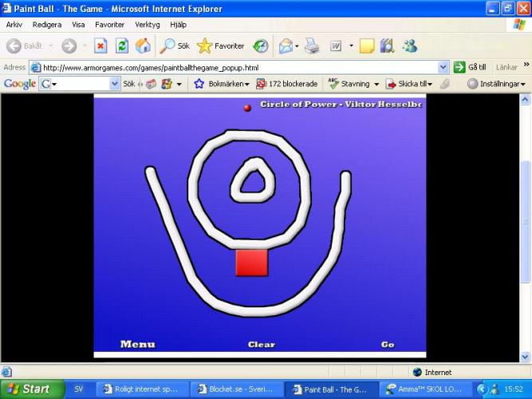Open the Sök search pane
Image resolution: width=532 pixels, height=399 pixels.
(x=175, y=46)
